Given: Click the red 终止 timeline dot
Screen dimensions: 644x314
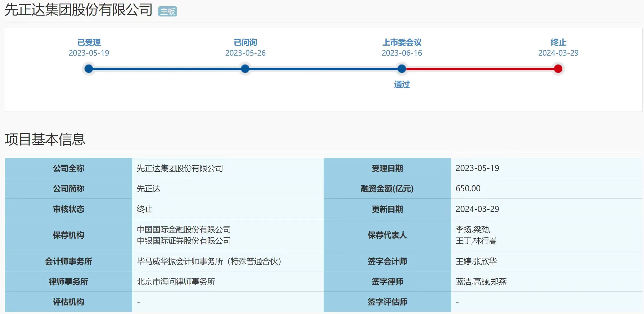Looking at the screenshot, I should [x=558, y=69].
